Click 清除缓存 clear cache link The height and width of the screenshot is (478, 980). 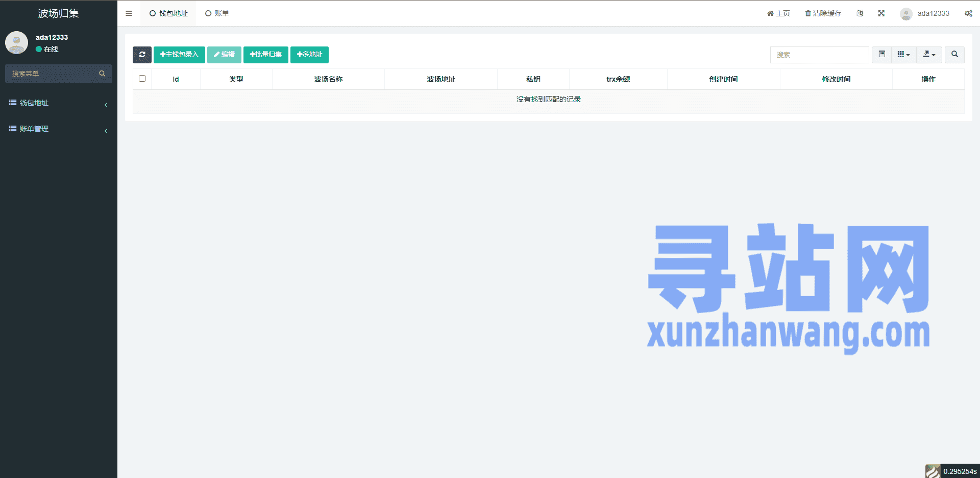tap(823, 13)
